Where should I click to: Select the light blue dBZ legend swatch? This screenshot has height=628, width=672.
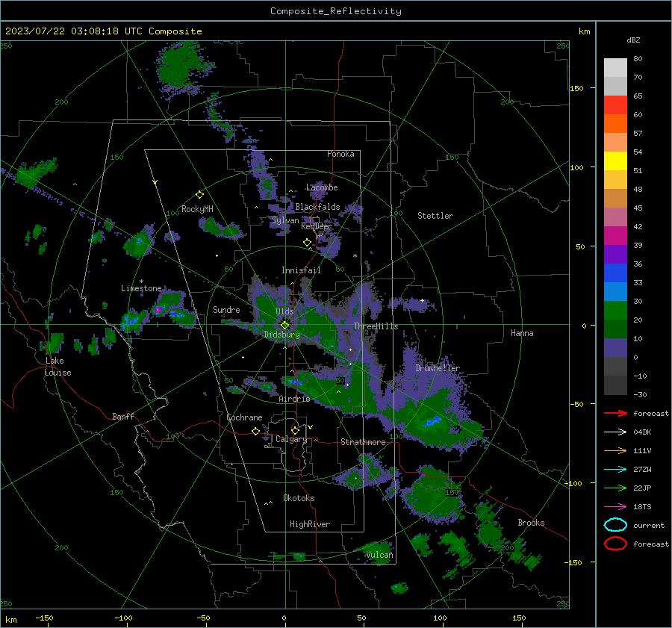point(615,292)
